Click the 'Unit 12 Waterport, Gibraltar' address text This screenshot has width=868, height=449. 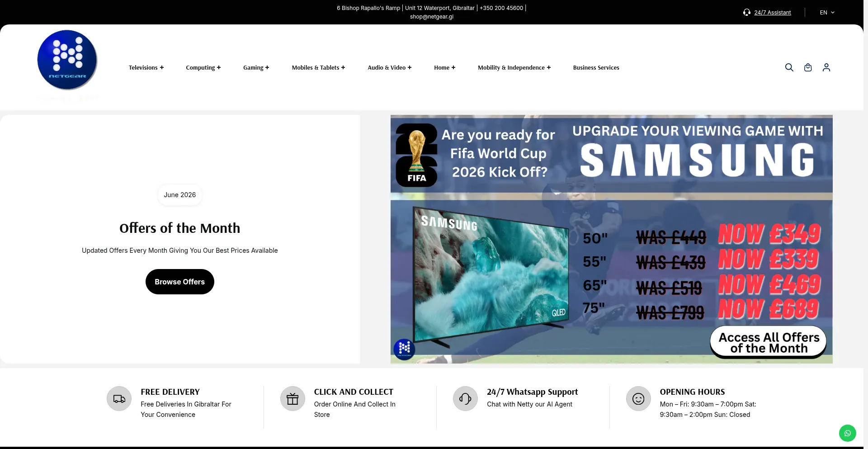(440, 8)
